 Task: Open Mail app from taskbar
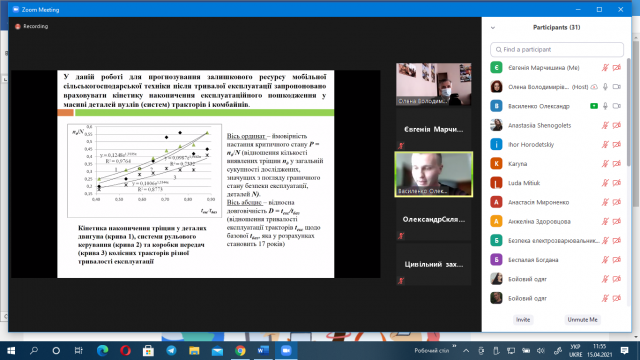pos(217,351)
